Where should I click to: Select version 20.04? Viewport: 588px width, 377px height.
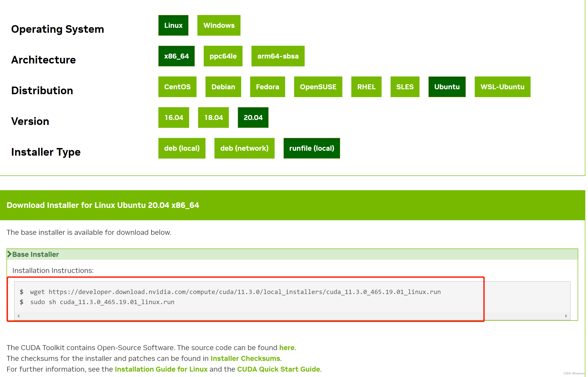[252, 118]
